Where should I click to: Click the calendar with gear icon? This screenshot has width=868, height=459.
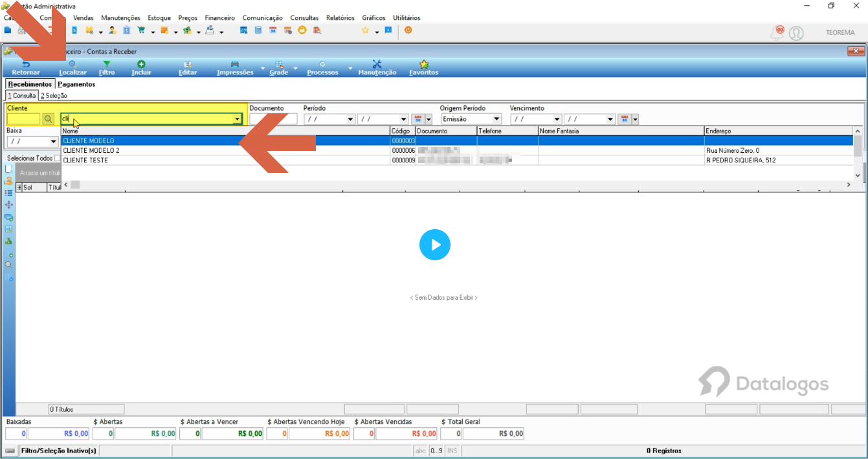tap(287, 30)
